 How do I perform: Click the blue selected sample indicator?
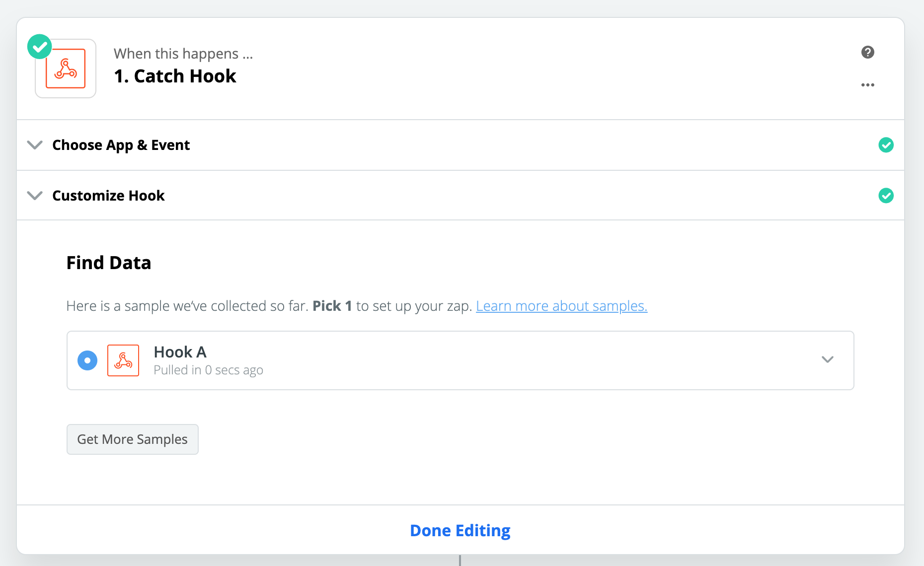(x=87, y=360)
